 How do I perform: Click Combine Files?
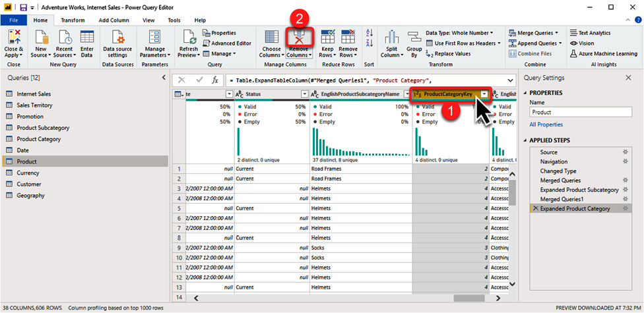coord(530,53)
